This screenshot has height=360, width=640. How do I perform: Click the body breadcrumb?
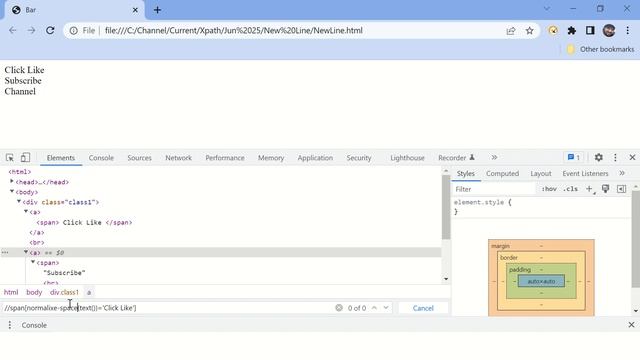click(x=34, y=292)
